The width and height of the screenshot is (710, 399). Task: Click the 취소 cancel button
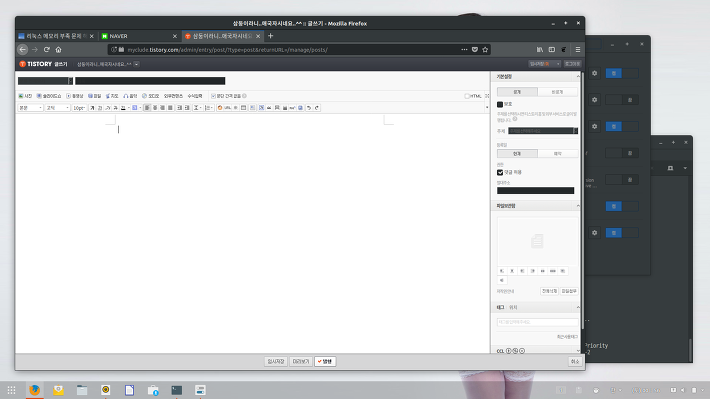point(575,361)
